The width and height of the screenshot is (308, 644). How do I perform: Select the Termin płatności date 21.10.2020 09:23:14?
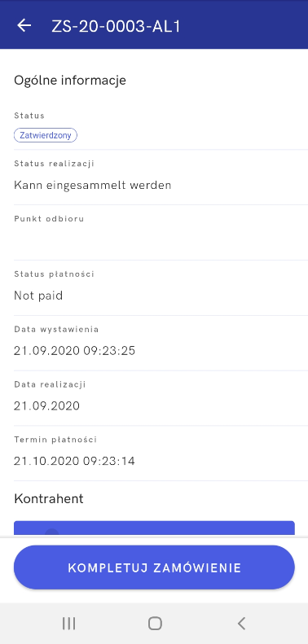74,461
